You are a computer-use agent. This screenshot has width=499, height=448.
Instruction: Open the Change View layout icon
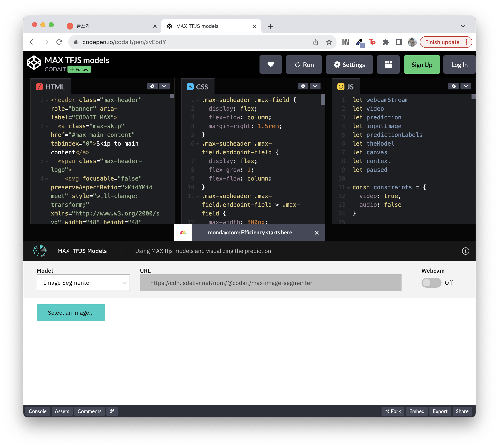coord(388,64)
